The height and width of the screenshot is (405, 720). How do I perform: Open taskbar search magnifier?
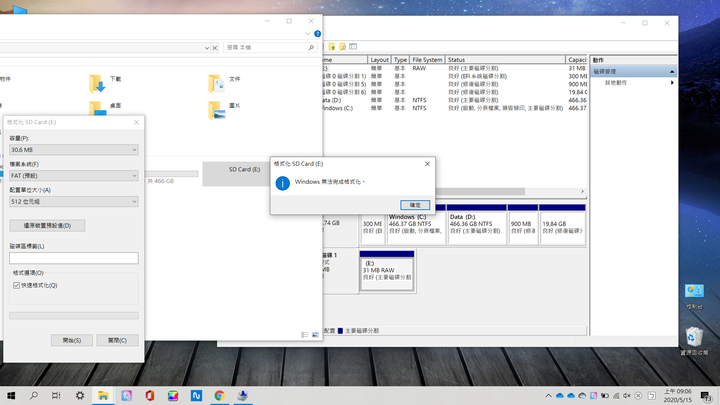34,395
